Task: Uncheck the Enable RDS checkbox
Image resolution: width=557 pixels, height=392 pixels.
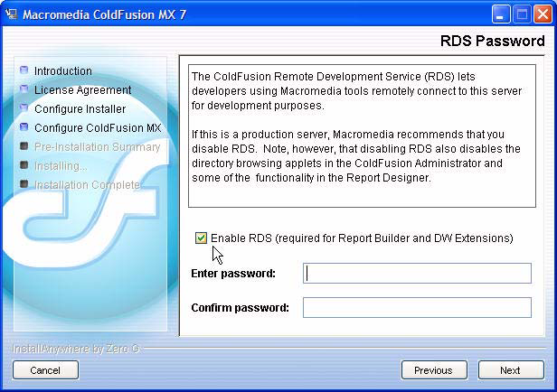Action: [x=201, y=238]
